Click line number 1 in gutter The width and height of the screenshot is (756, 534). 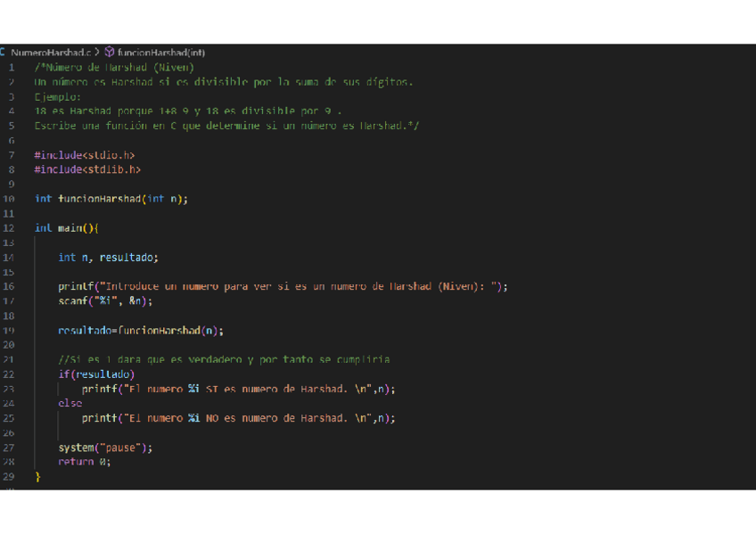pyautogui.click(x=12, y=67)
